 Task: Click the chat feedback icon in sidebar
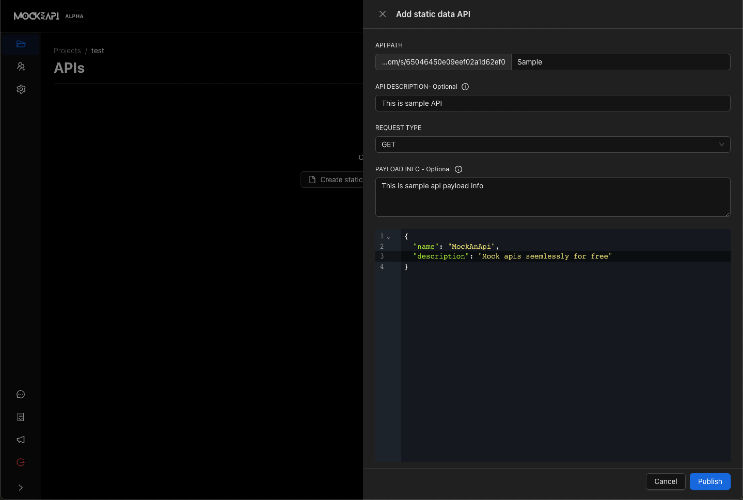pos(21,394)
